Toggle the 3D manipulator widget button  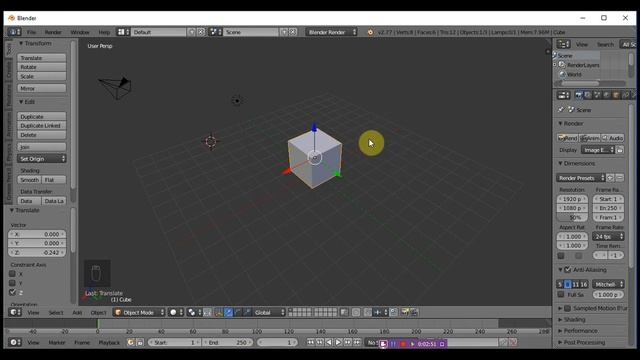[x=219, y=312]
